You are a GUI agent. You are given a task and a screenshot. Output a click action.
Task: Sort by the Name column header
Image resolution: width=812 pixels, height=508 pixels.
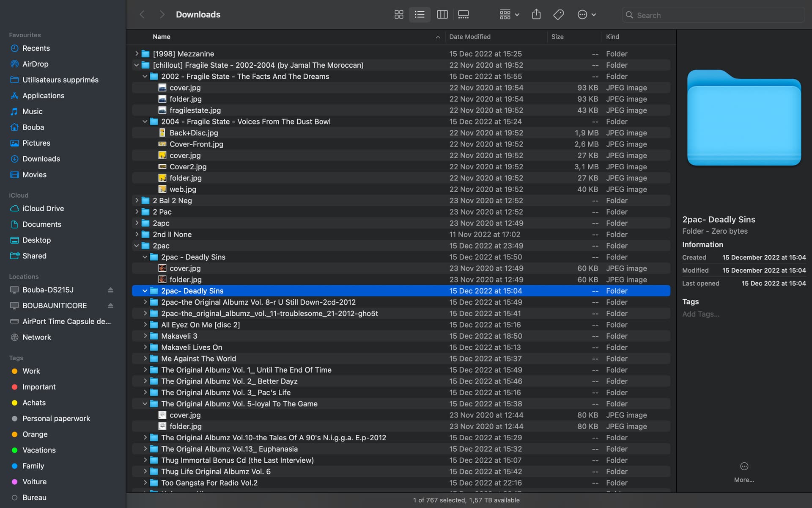(x=161, y=37)
